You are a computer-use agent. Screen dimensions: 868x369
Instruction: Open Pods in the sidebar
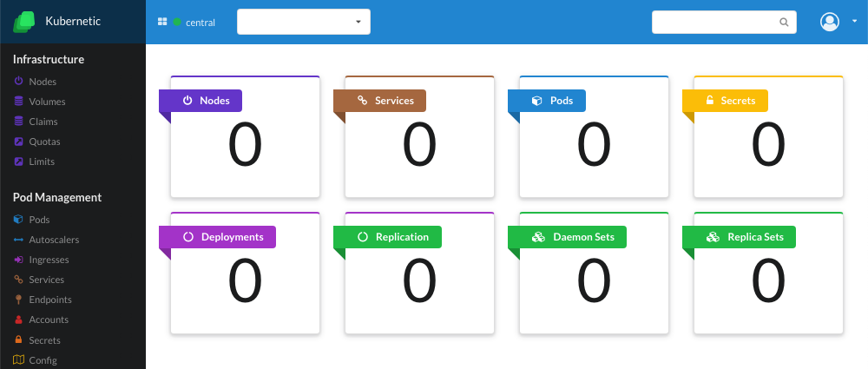(x=39, y=220)
